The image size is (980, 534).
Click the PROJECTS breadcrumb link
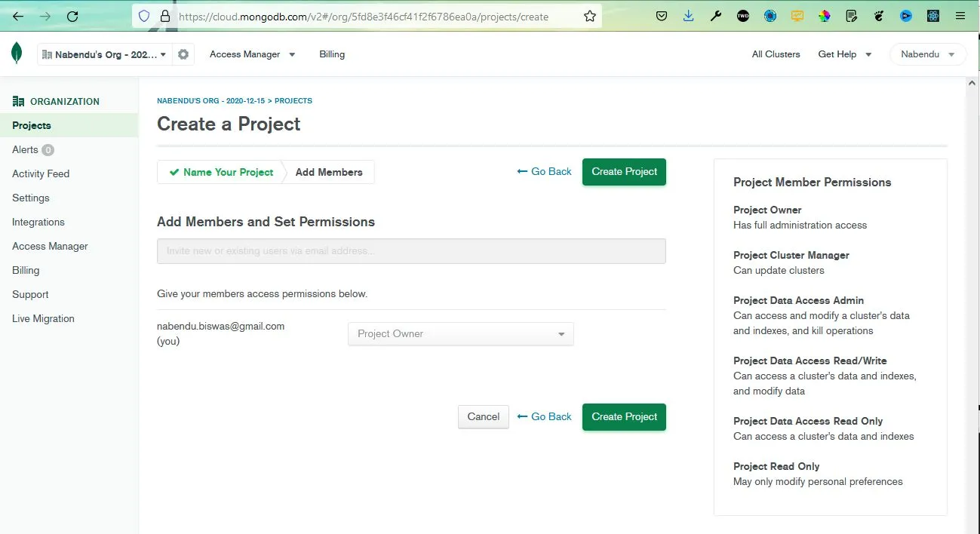click(293, 100)
